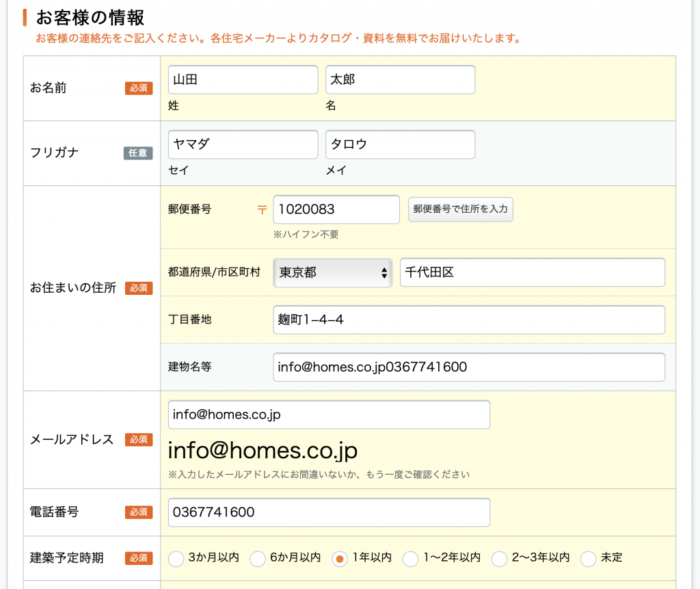Open the 東京都 prefecture dropdown
700x589 pixels.
click(x=333, y=272)
